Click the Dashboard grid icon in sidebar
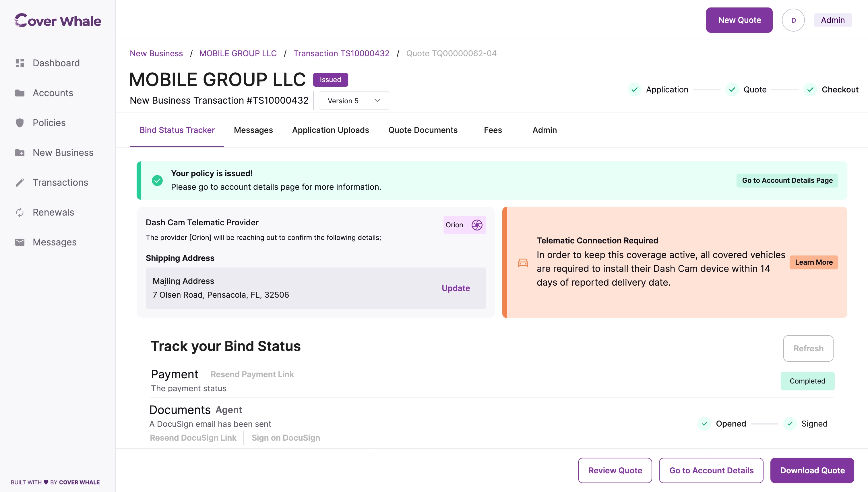 pyautogui.click(x=20, y=63)
